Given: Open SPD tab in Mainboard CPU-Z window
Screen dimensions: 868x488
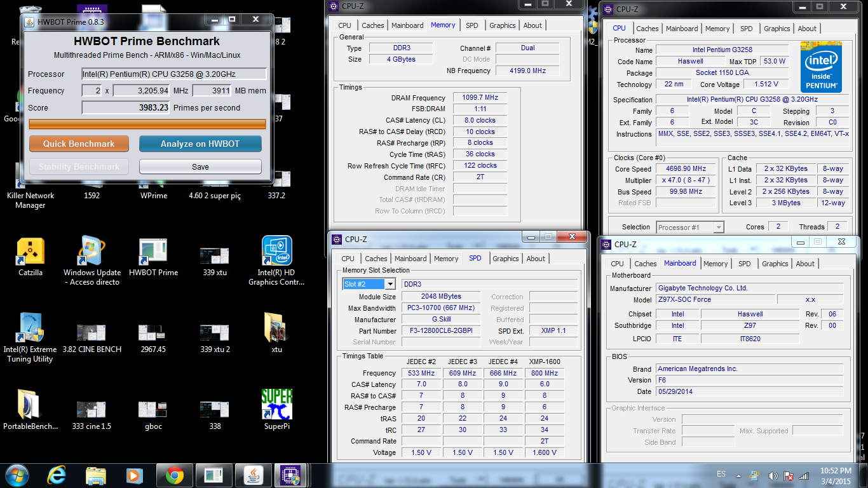Looking at the screenshot, I should point(744,264).
